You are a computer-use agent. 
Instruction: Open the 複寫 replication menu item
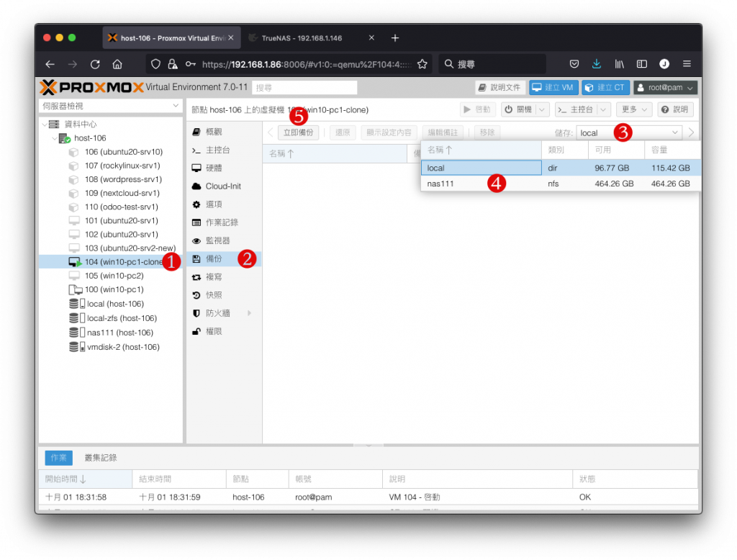point(225,277)
